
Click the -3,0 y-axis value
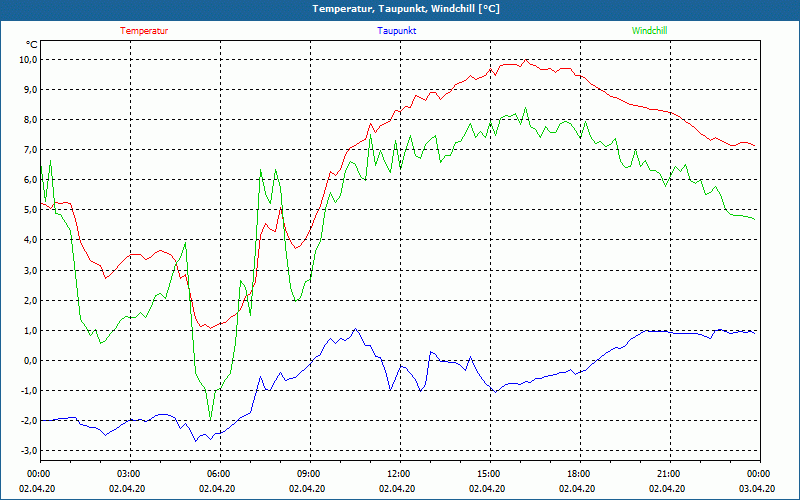[30, 451]
